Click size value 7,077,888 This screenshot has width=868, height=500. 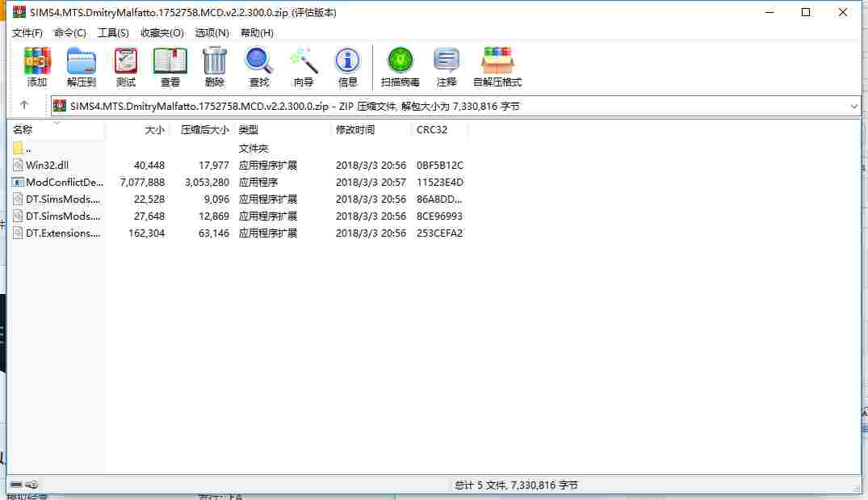point(142,183)
